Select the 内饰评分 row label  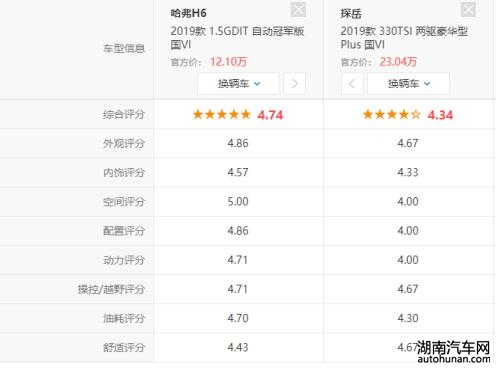click(x=124, y=173)
